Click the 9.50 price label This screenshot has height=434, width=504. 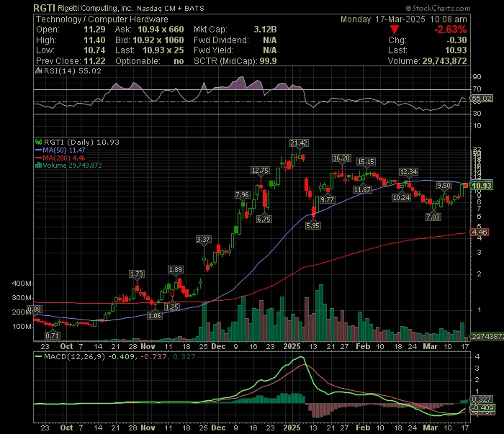444,186
